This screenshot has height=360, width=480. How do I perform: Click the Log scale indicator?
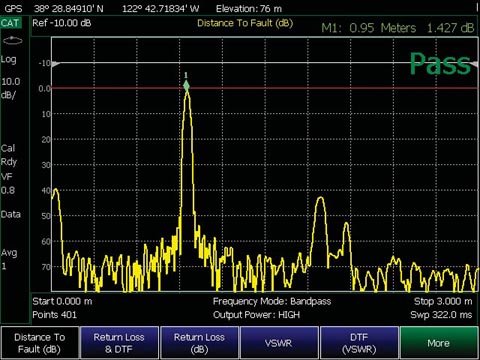(9, 60)
